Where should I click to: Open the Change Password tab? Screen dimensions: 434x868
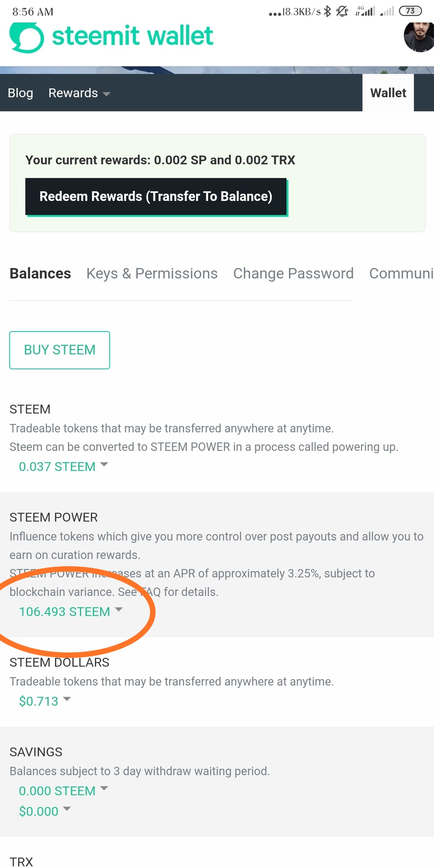coord(293,274)
